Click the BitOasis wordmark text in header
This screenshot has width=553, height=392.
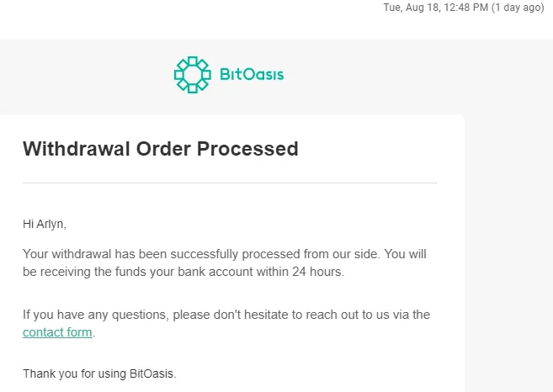[252, 74]
